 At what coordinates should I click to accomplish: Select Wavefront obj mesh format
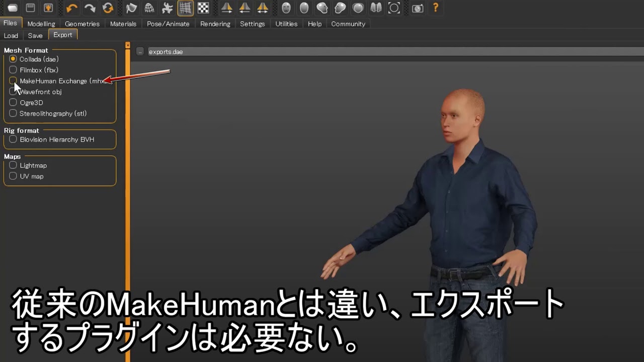[36, 92]
